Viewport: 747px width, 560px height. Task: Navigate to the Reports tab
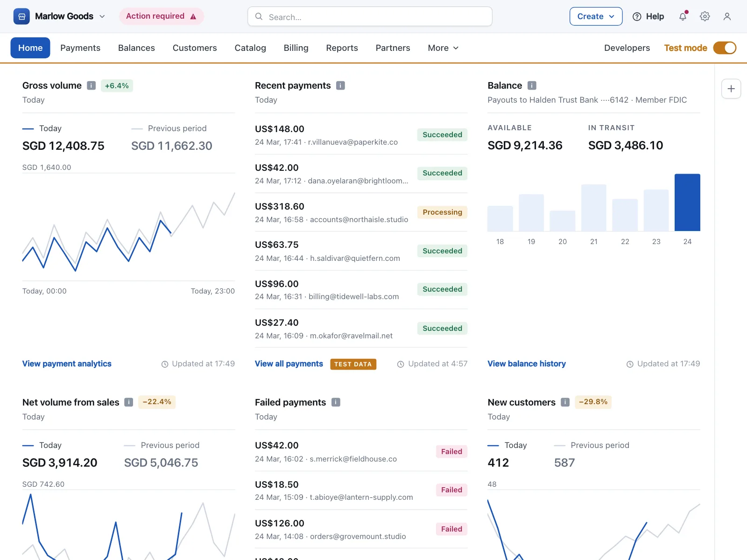(x=342, y=48)
